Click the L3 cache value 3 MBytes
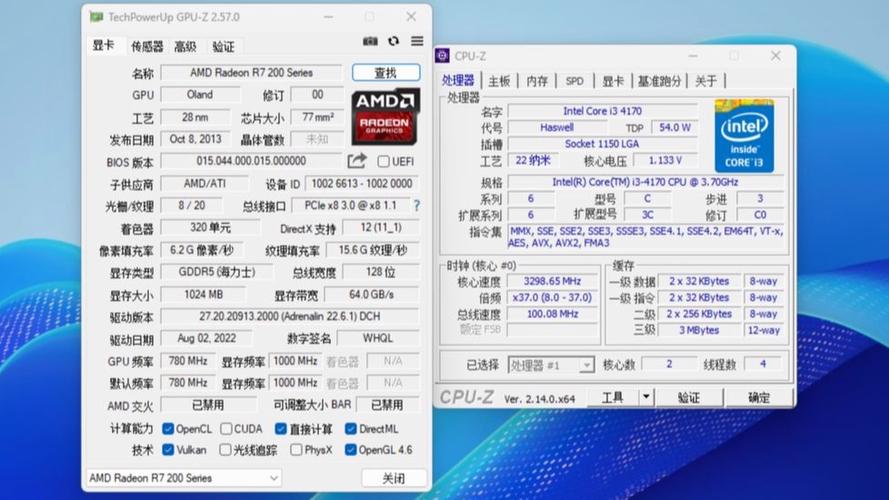Screen dimensions: 889x500 coord(699,330)
